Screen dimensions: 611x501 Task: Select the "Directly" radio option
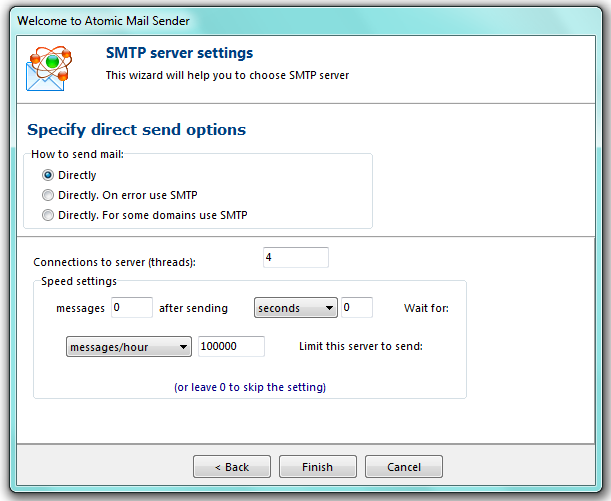pos(48,175)
